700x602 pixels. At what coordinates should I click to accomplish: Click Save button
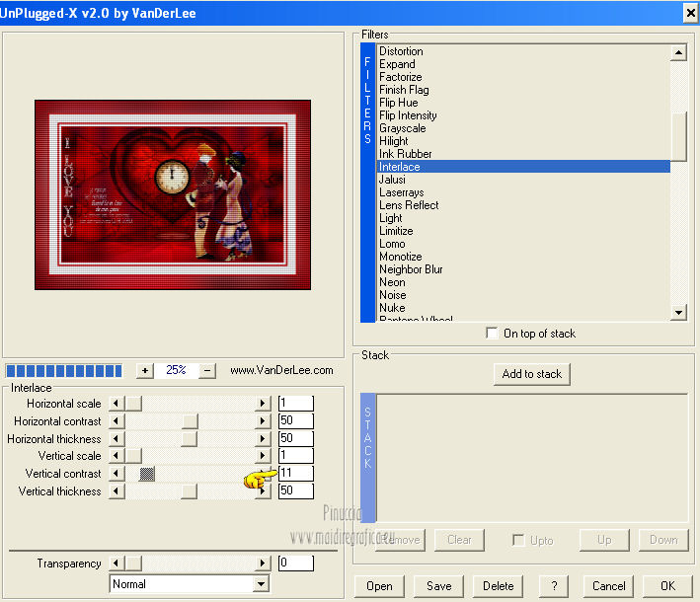(x=438, y=586)
